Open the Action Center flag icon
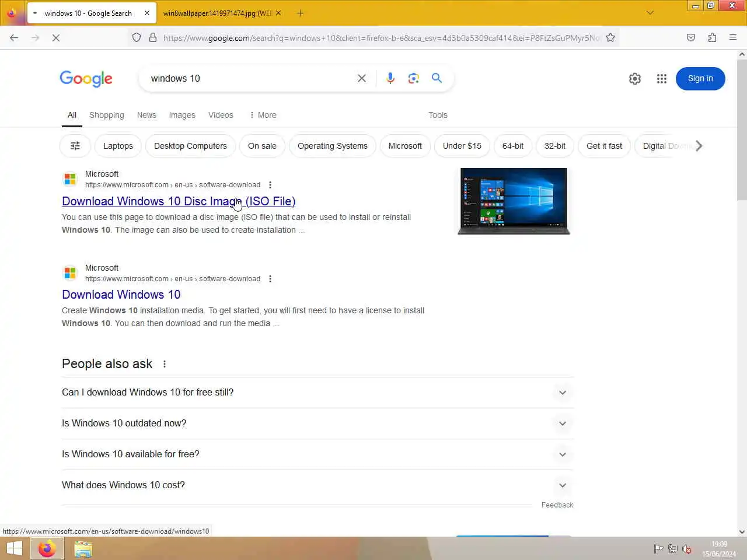 (x=658, y=549)
